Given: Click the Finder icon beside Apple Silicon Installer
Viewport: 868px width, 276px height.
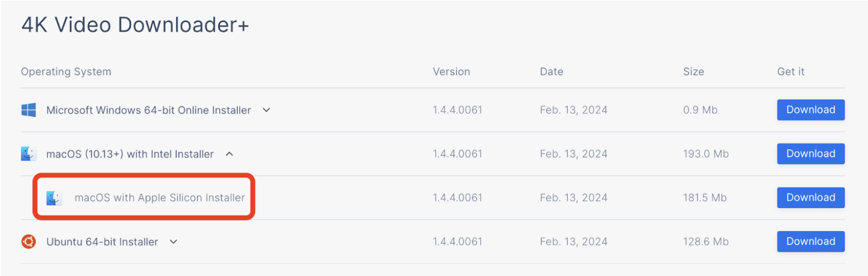Looking at the screenshot, I should [x=55, y=198].
